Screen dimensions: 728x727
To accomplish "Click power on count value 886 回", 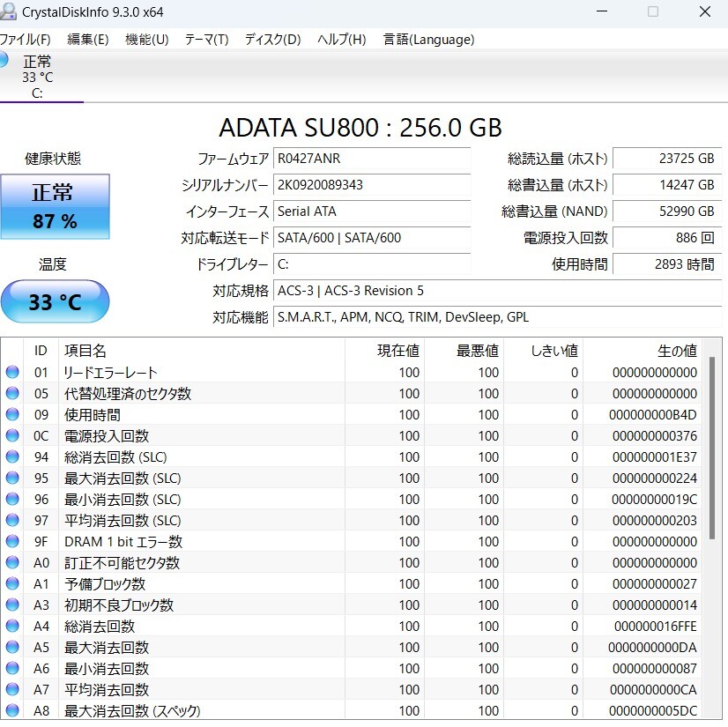I will (x=667, y=238).
